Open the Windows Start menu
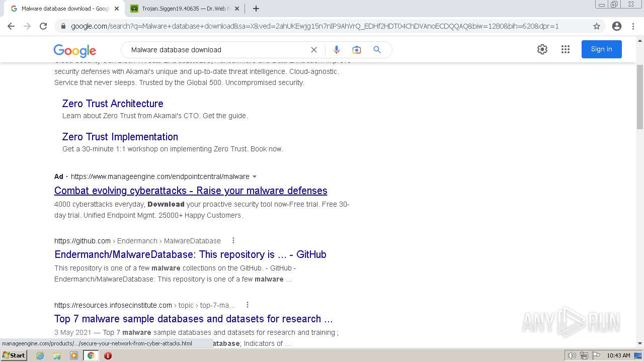Screen dimensions: 644x362 tap(14, 355)
